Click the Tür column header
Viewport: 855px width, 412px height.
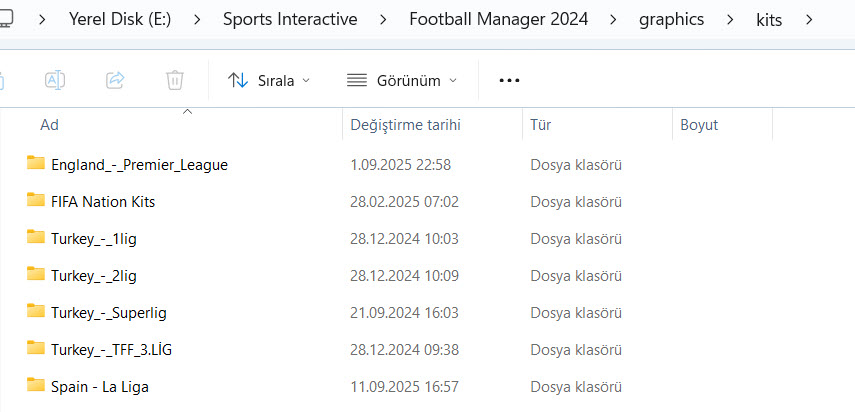click(x=541, y=125)
